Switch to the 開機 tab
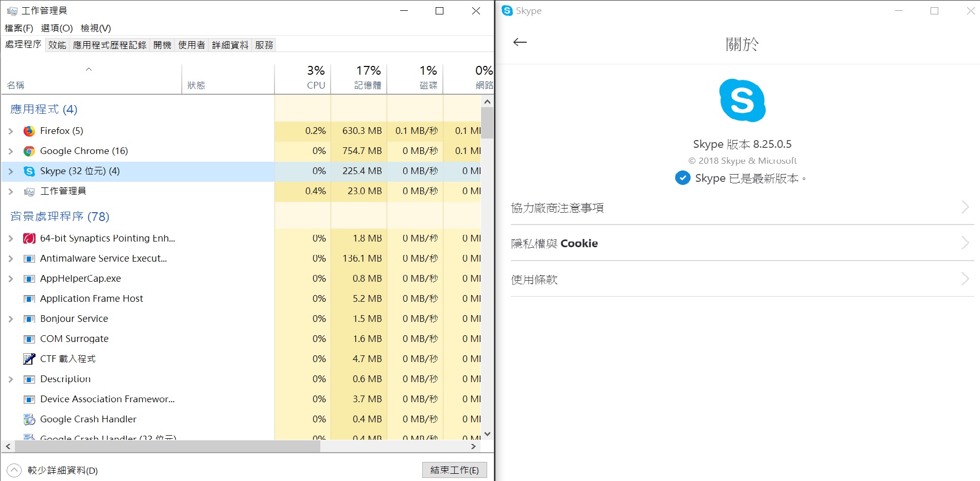 (x=162, y=45)
